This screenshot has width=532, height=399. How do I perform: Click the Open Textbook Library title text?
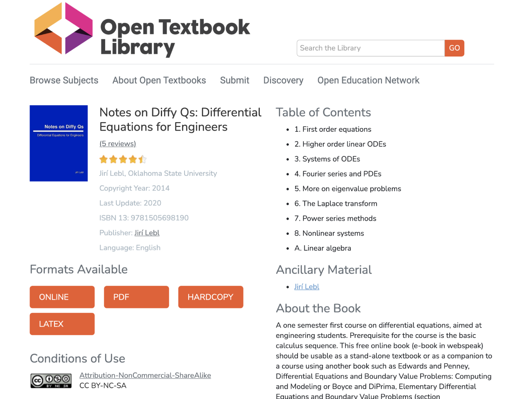point(175,37)
